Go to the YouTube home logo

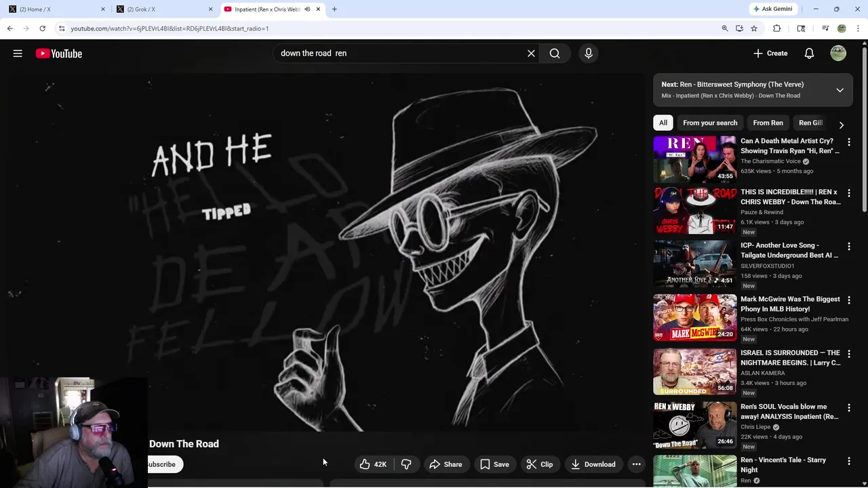59,54
